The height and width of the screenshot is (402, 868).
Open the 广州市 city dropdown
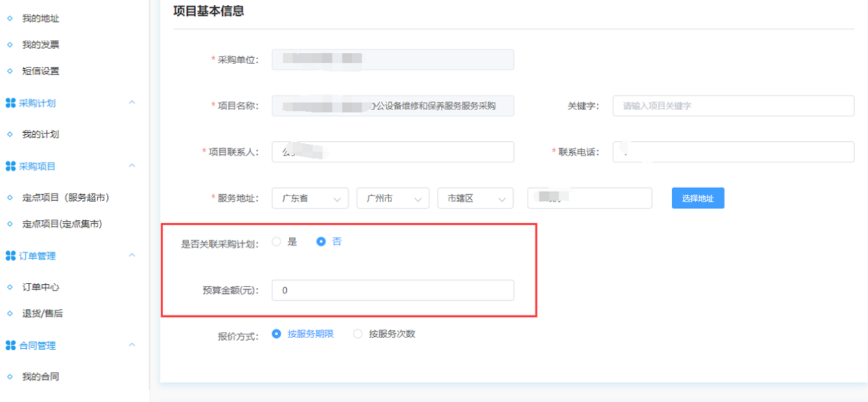click(x=392, y=198)
